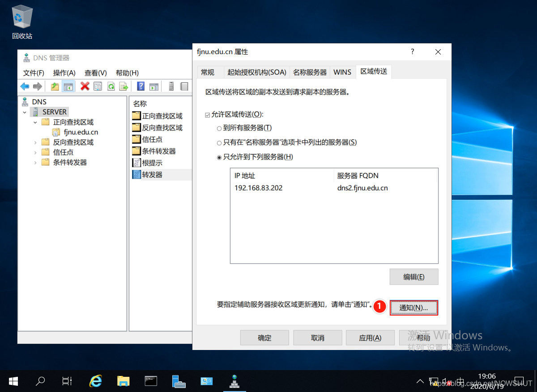Click the red X Delete toolbar icon

(85, 86)
